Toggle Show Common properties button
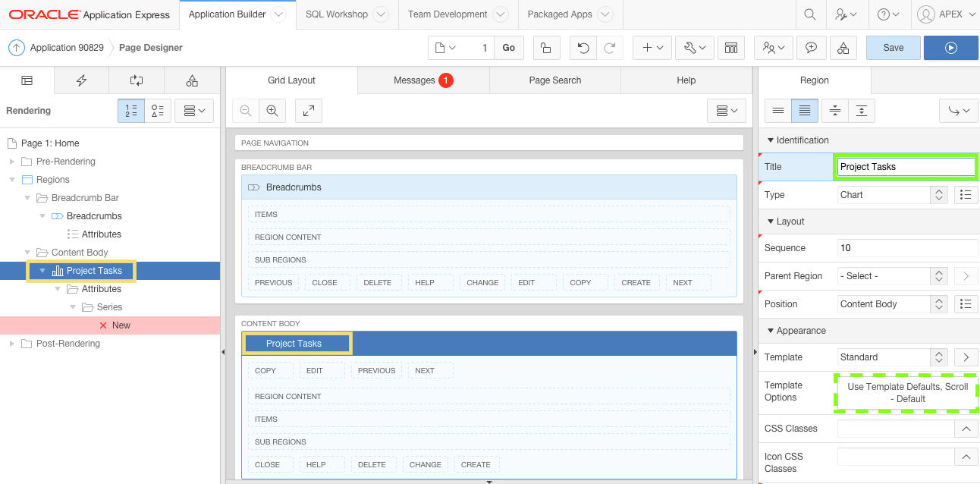 [x=777, y=111]
